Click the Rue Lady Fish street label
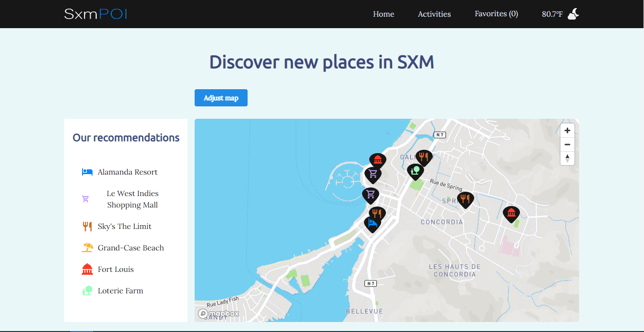Screen dimensions: 644x332 222,302
